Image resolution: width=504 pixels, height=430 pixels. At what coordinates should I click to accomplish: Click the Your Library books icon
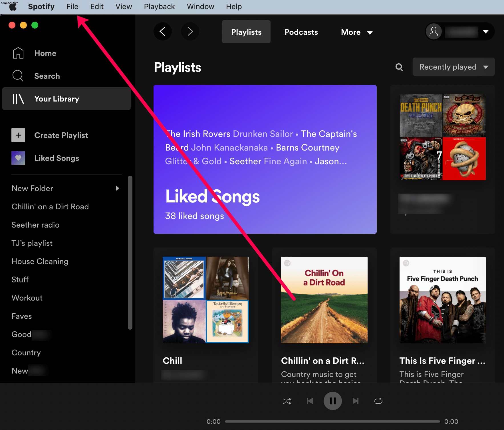pyautogui.click(x=18, y=99)
